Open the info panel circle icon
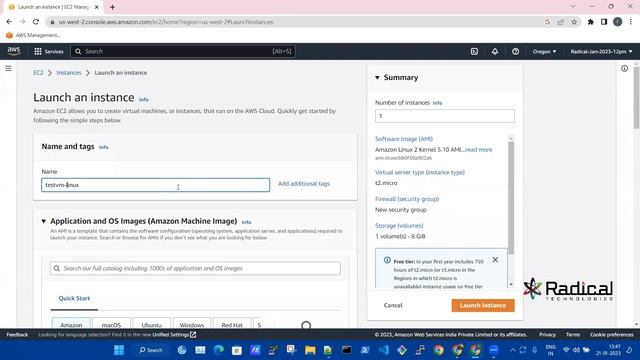Viewport: 640px width, 360px height. point(624,69)
